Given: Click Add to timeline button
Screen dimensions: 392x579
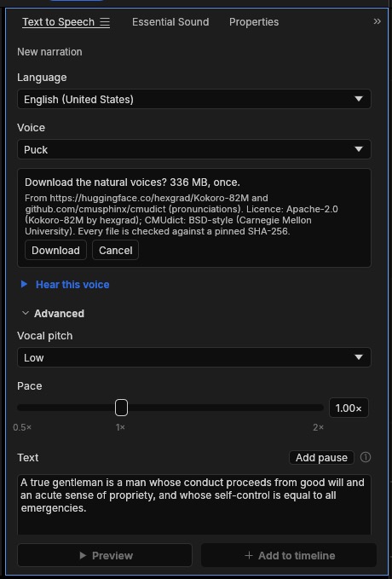Looking at the screenshot, I should click(289, 555).
